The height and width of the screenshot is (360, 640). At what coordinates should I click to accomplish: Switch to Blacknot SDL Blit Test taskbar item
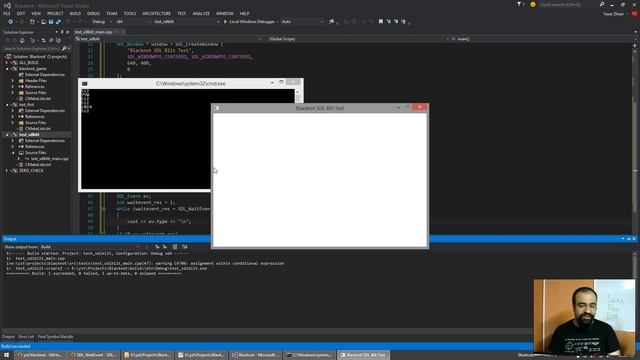364,355
